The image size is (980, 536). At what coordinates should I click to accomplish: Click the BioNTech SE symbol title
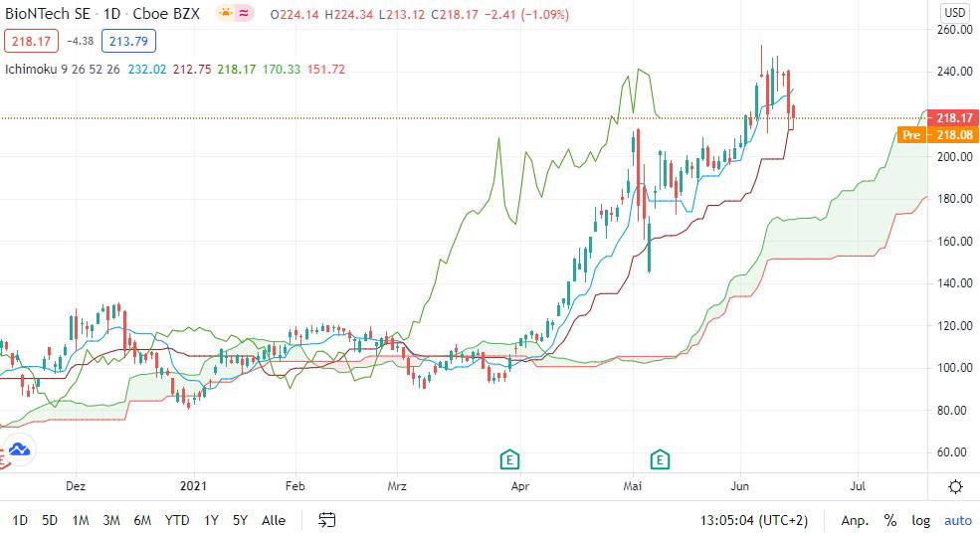tap(48, 14)
